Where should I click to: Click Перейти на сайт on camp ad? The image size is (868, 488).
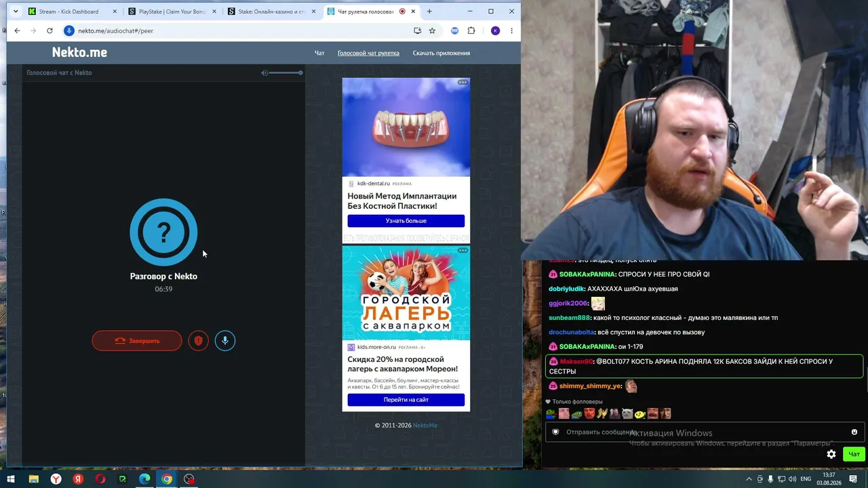pos(406,400)
